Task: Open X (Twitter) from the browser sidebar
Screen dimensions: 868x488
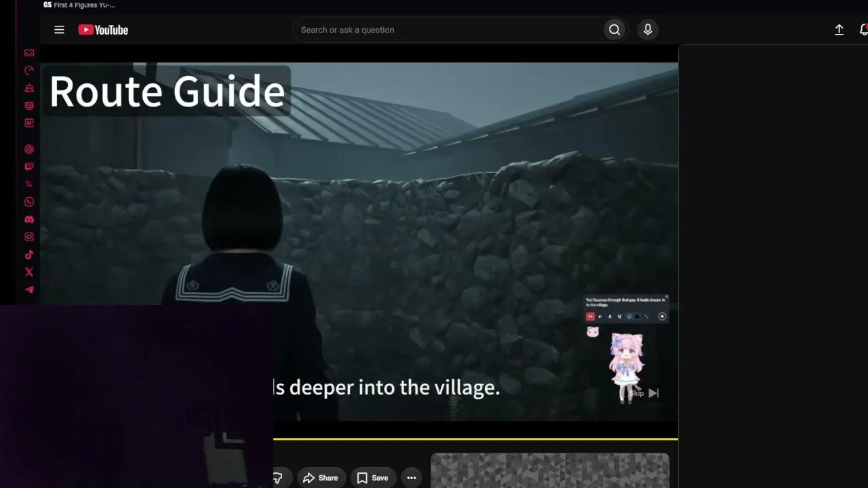Action: 29,272
